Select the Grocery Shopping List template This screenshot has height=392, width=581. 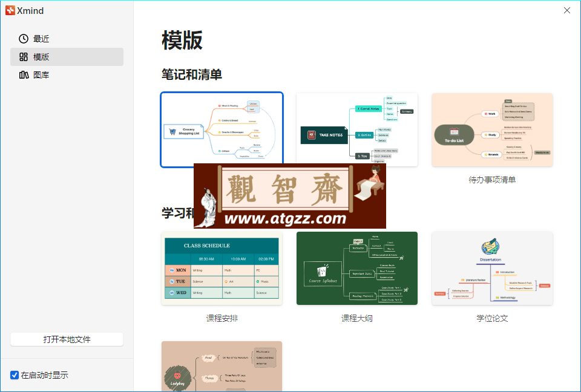pos(222,129)
